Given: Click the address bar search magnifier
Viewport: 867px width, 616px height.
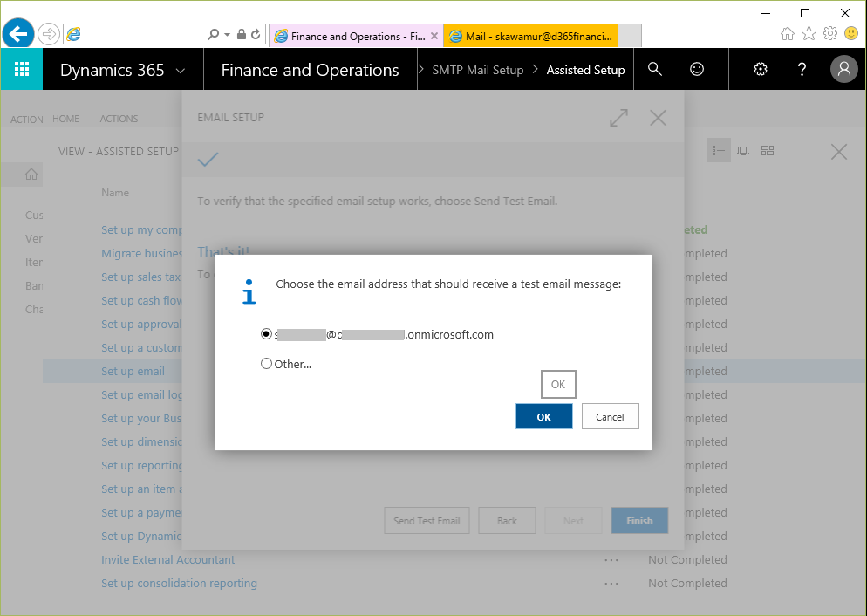Looking at the screenshot, I should coord(213,34).
